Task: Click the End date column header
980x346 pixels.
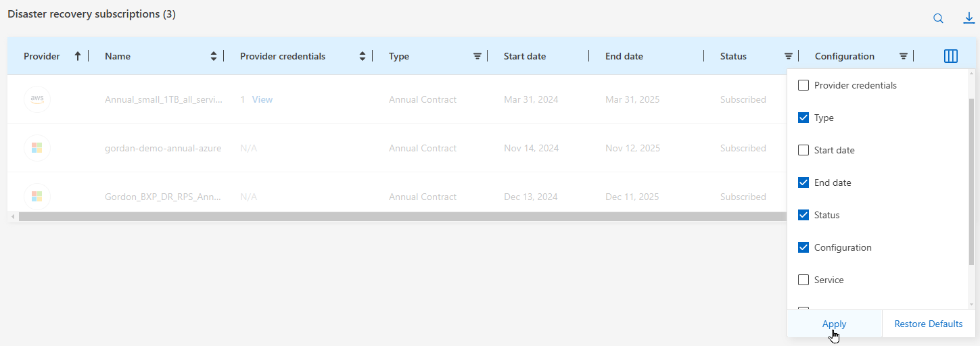Action: click(624, 56)
